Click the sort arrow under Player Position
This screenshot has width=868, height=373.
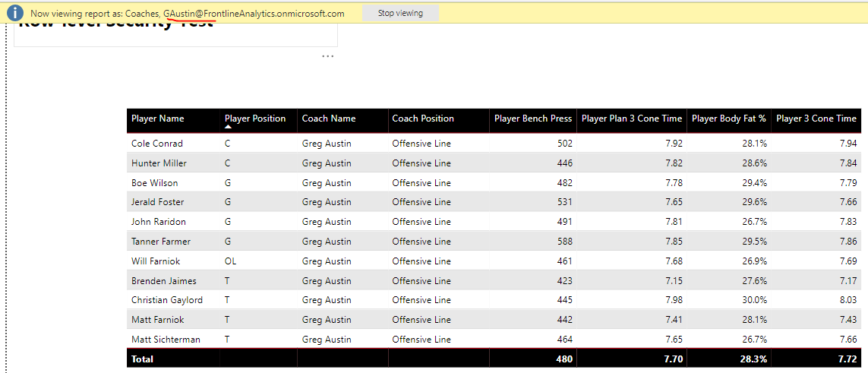click(228, 128)
